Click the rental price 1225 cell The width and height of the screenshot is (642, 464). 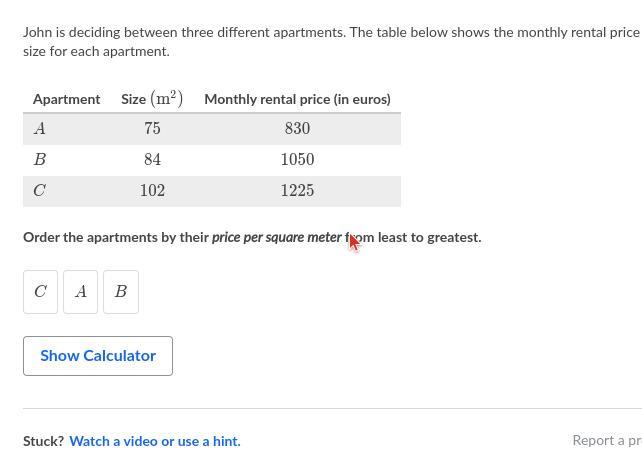click(x=297, y=191)
